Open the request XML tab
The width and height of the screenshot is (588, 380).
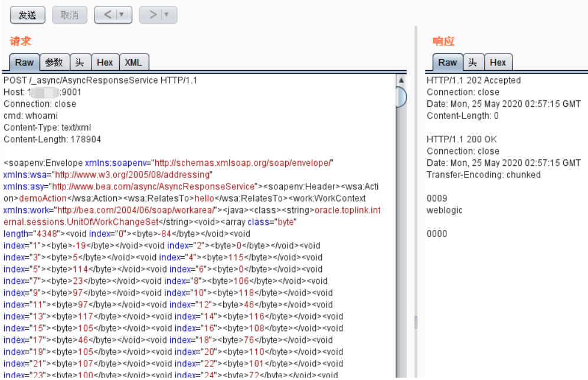pos(133,62)
